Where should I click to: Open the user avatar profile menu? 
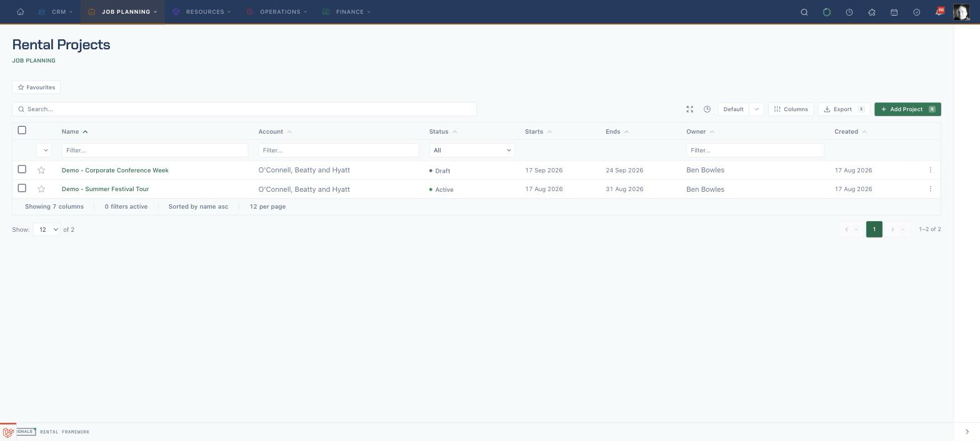coord(961,12)
